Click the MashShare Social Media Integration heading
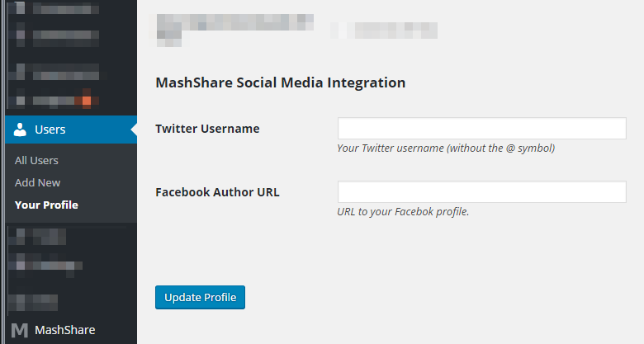644x344 pixels. [x=280, y=82]
